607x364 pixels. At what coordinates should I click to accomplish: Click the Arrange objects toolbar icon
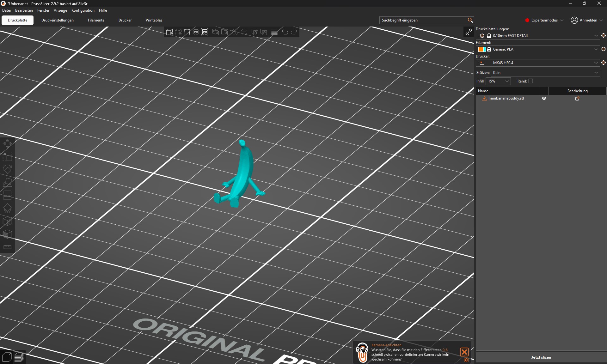click(x=196, y=32)
